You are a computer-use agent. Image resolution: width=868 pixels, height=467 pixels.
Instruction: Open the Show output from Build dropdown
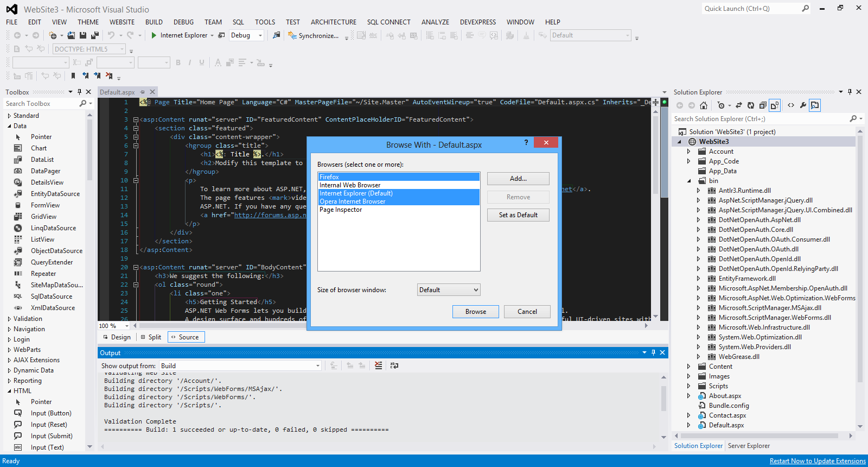240,365
